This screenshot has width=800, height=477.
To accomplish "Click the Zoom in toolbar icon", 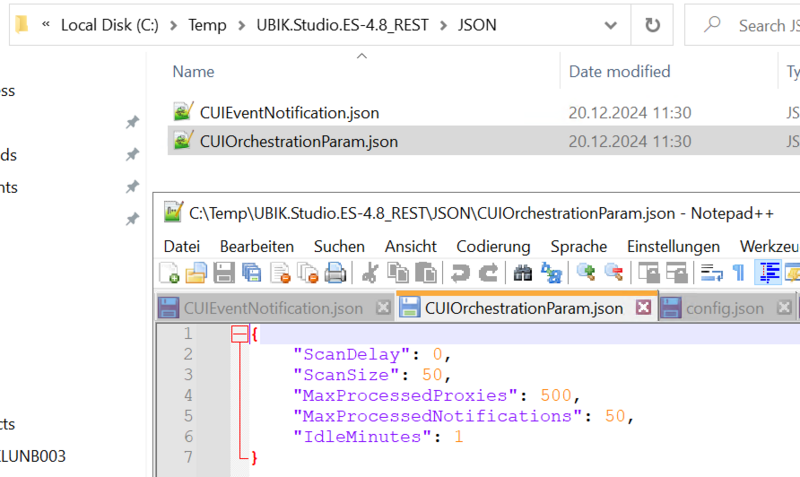I will pos(586,272).
